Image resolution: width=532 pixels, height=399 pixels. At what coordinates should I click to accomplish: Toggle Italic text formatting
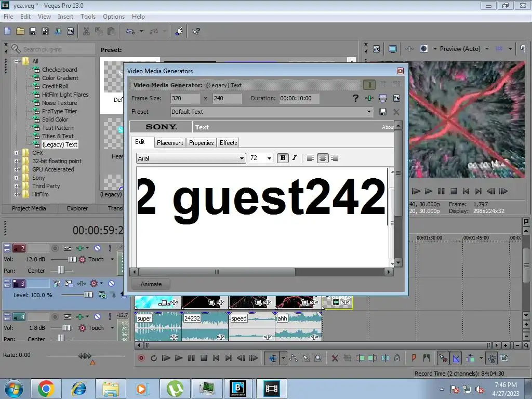point(294,158)
